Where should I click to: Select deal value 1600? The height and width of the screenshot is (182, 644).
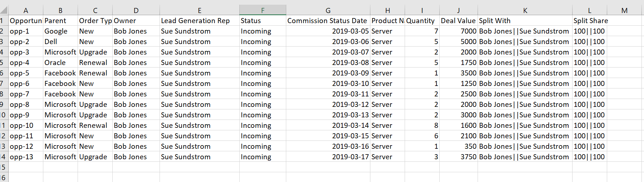[x=458, y=125]
